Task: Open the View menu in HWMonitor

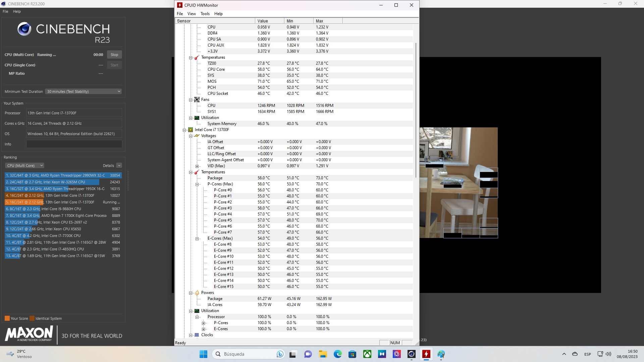Action: click(192, 14)
